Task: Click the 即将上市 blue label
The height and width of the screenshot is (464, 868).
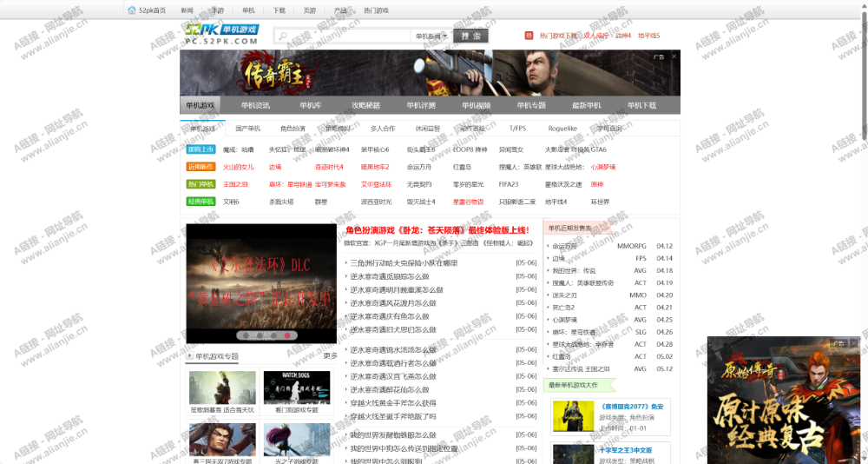Action: tap(201, 149)
